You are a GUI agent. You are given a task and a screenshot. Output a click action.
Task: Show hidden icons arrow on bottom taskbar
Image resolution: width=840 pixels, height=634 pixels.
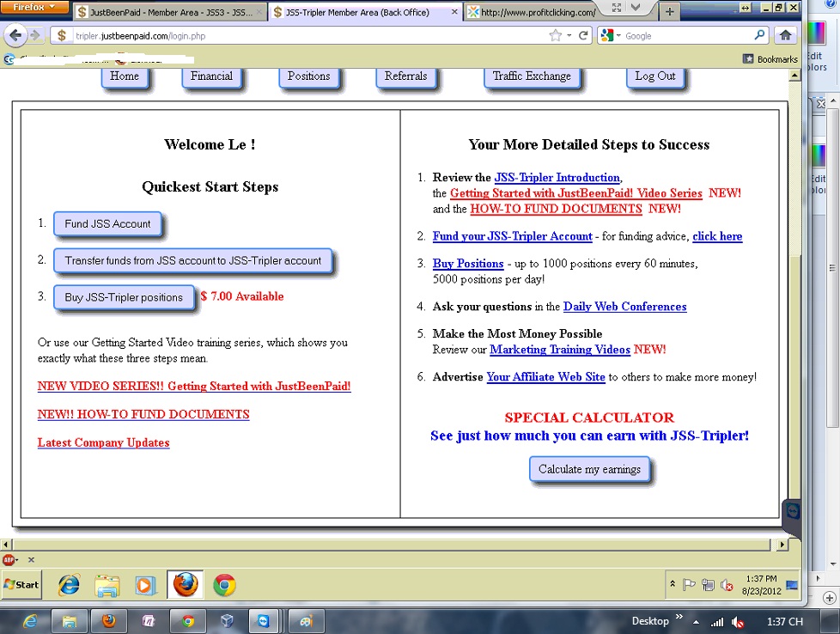click(x=696, y=622)
